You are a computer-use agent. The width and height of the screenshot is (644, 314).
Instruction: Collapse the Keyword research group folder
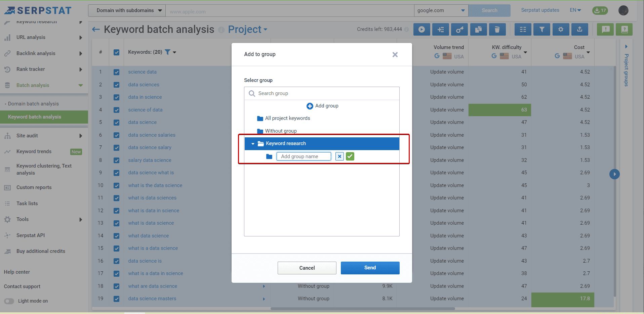253,144
